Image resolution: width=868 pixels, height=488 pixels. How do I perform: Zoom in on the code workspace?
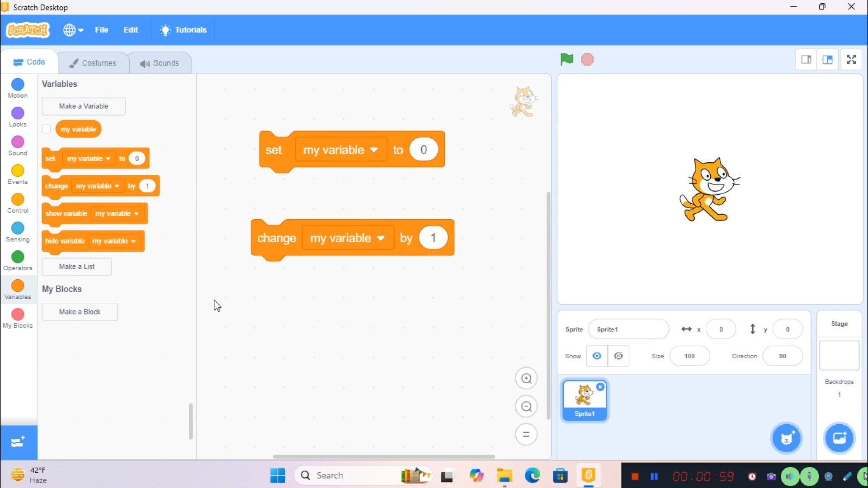click(x=526, y=379)
